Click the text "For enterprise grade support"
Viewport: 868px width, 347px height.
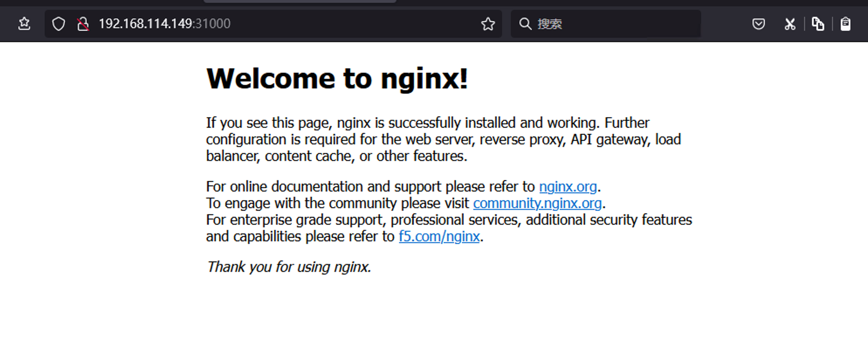(x=295, y=220)
